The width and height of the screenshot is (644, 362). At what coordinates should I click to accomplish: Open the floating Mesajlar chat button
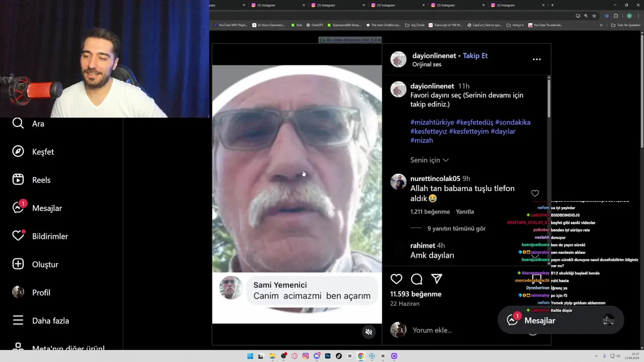pyautogui.click(x=561, y=320)
